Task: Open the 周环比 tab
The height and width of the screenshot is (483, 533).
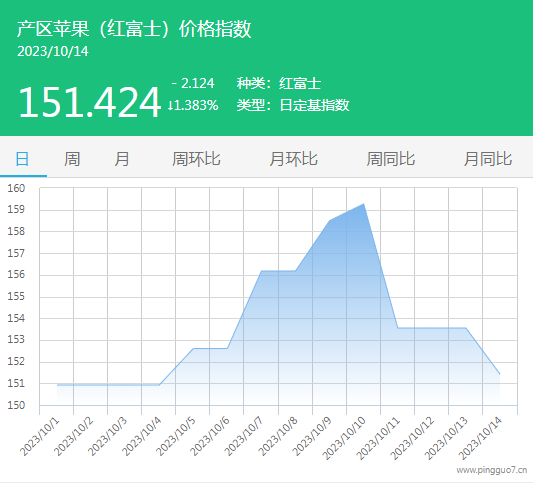Action: pyautogui.click(x=196, y=159)
